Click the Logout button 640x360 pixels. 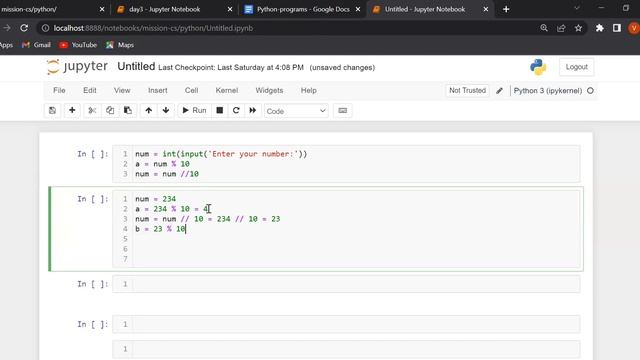(576, 67)
